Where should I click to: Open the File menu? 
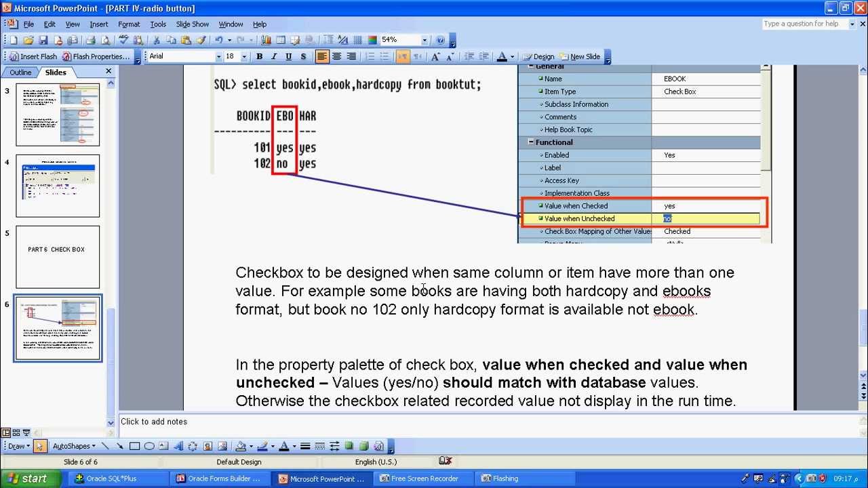click(28, 24)
